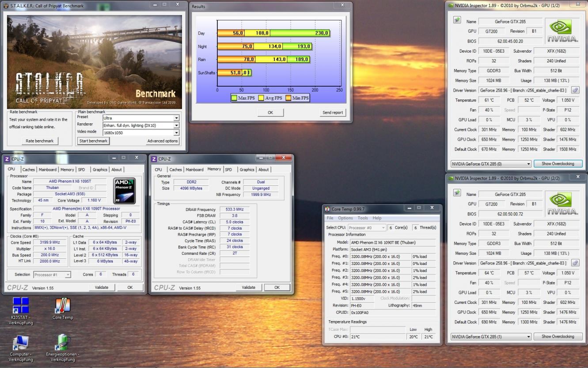The height and width of the screenshot is (368, 588).
Task: Switch to Graphics tab in left CPU-Z window
Action: (x=100, y=169)
